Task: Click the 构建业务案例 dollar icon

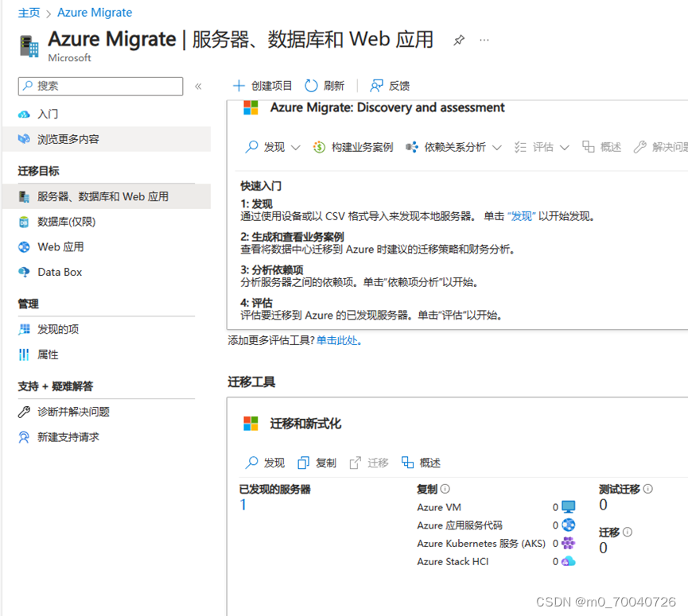Action: [319, 147]
